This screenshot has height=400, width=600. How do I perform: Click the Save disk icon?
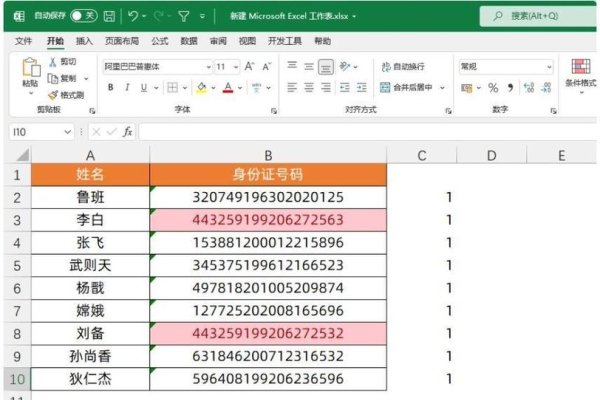(x=109, y=16)
